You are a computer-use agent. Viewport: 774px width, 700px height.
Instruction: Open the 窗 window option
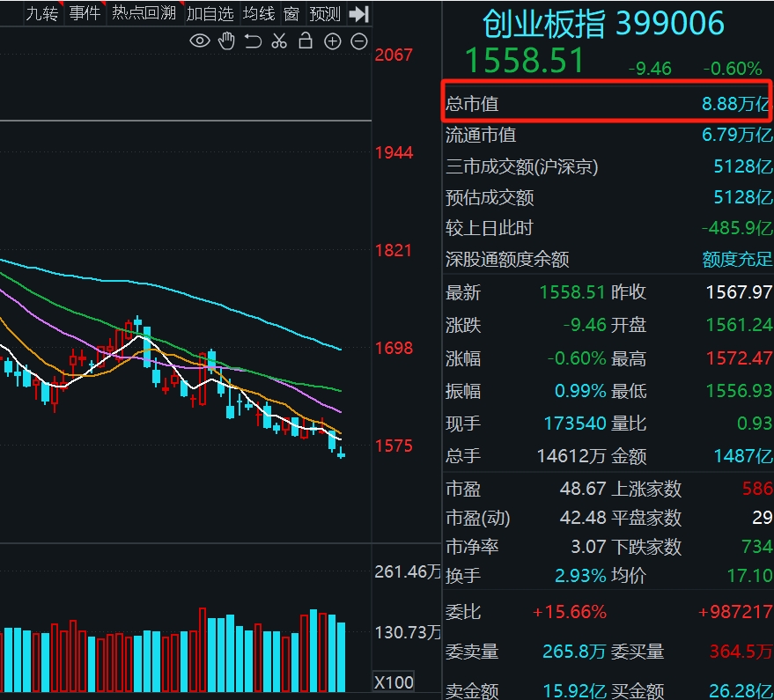[x=291, y=13]
